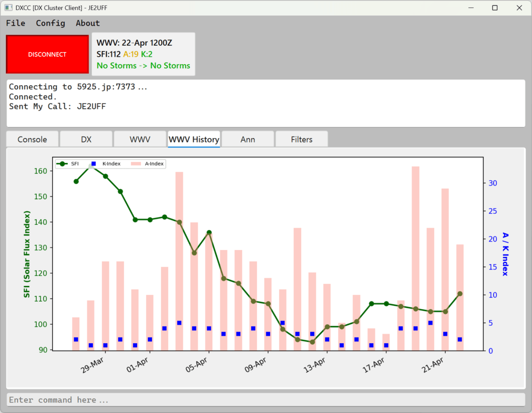Click the connection log text area
The height and width of the screenshot is (413, 532).
265,103
